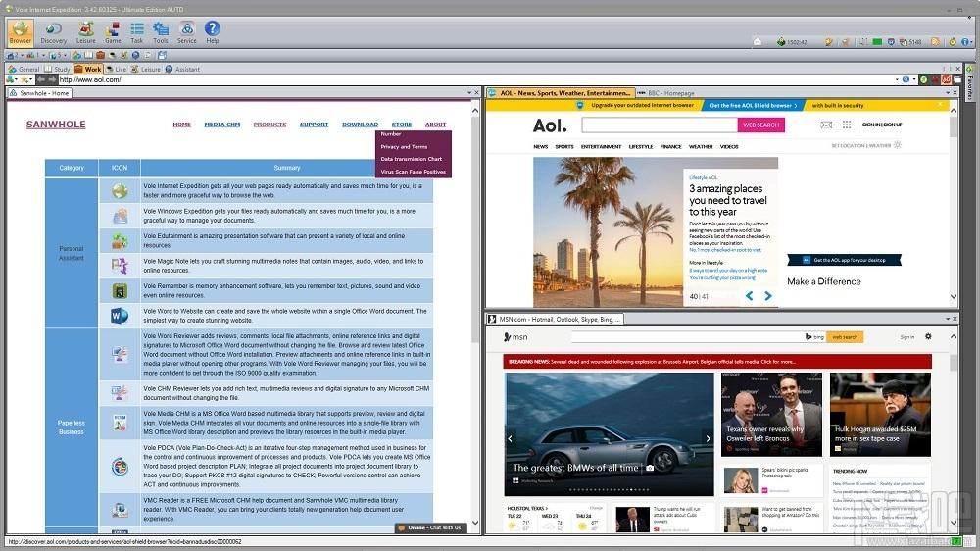The height and width of the screenshot is (551, 980).
Task: Click the Vole Remember row icon
Action: pyautogui.click(x=120, y=291)
